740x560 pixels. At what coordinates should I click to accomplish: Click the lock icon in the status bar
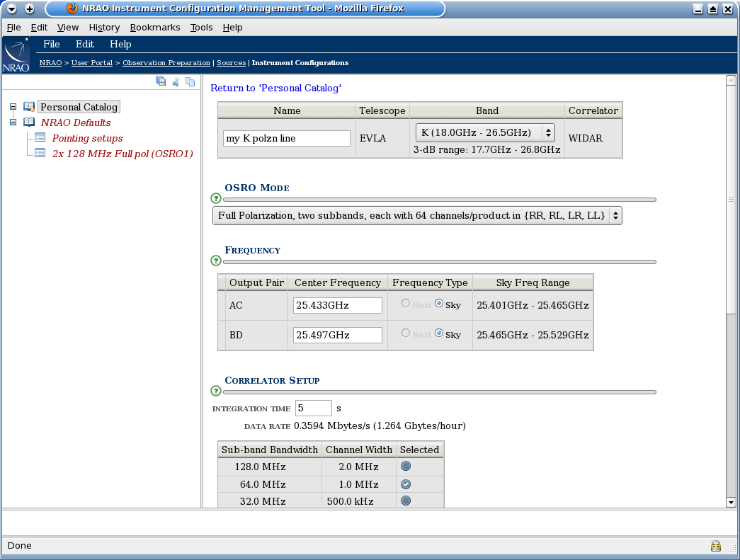pyautogui.click(x=715, y=545)
